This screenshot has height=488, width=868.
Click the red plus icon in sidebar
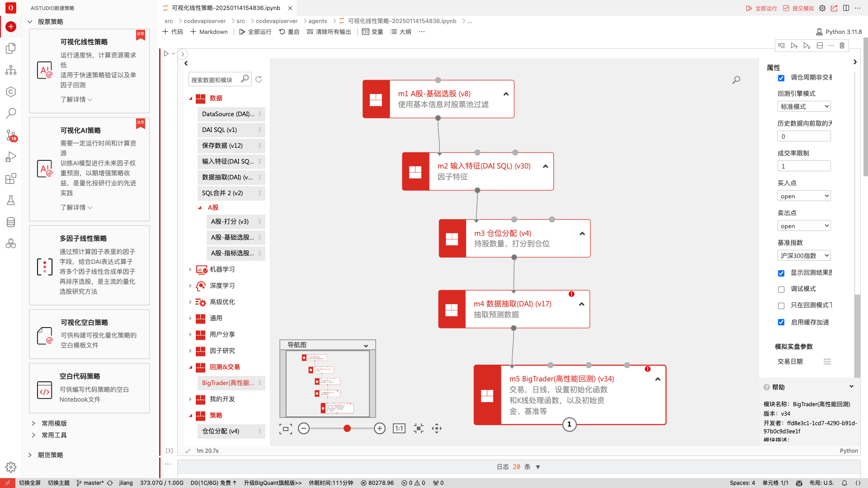[11, 27]
